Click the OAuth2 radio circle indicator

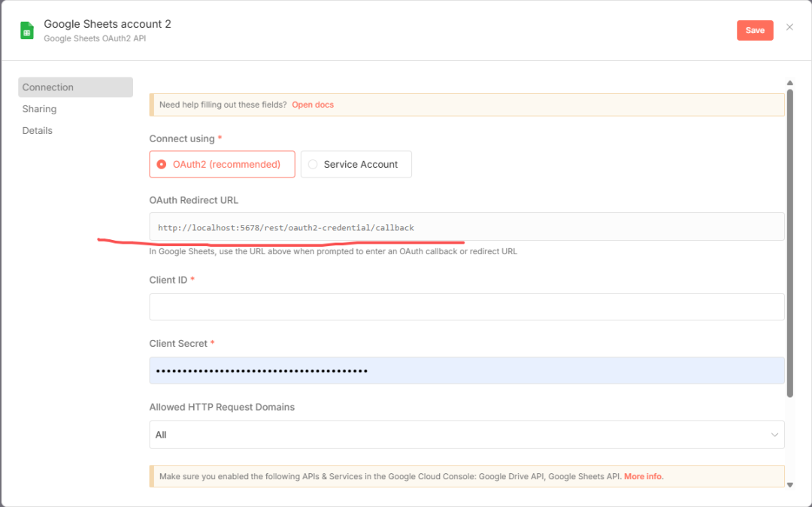(161, 164)
